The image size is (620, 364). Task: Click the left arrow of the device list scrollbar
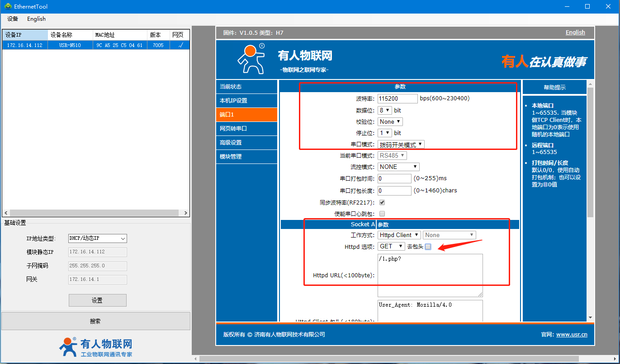(x=6, y=213)
